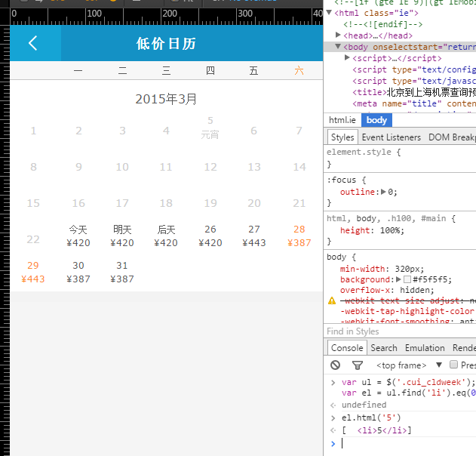
Task: Click the clear console icon
Action: [336, 365]
